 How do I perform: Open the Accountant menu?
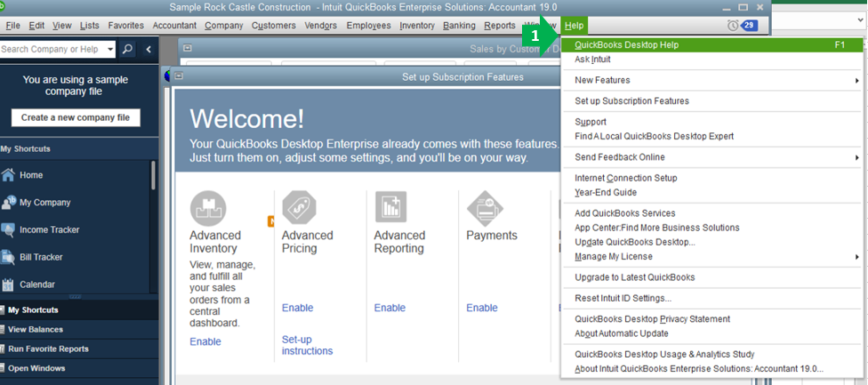pos(174,26)
